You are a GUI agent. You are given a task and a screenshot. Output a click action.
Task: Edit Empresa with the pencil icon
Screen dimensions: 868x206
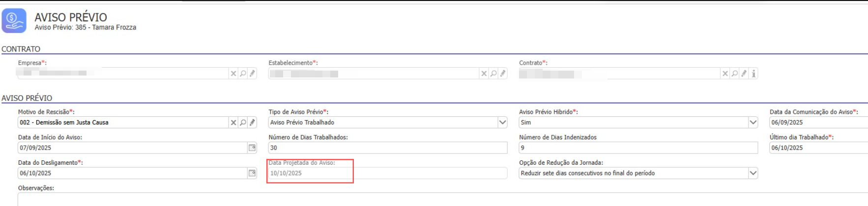pos(252,74)
